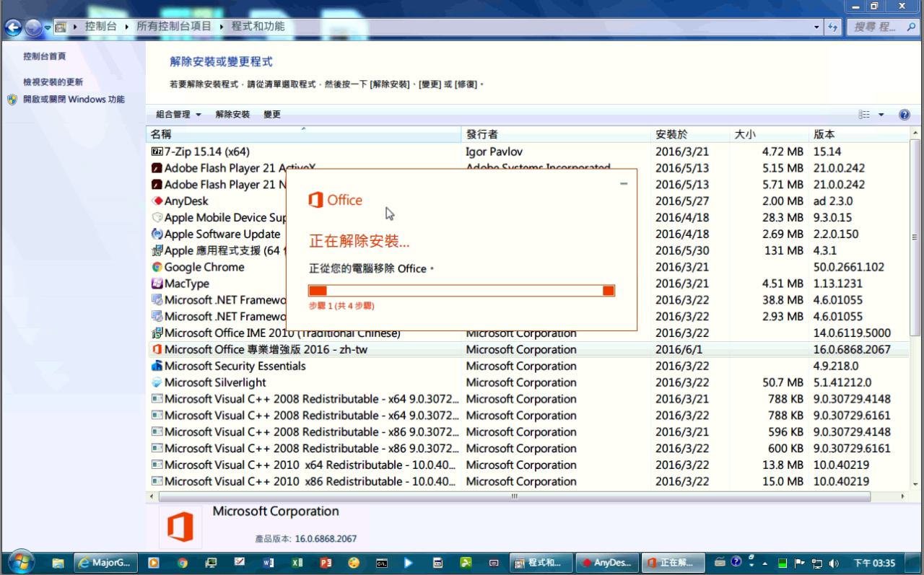Click the volume speaker tray icon
924x575 pixels.
click(x=834, y=563)
